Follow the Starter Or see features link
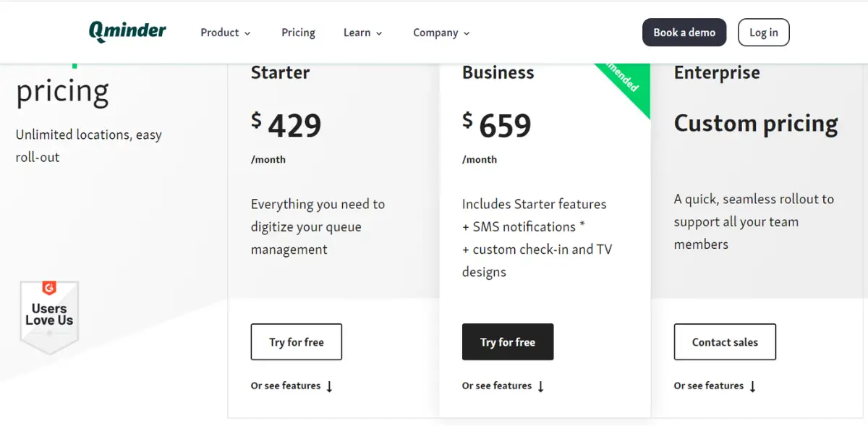 [286, 386]
